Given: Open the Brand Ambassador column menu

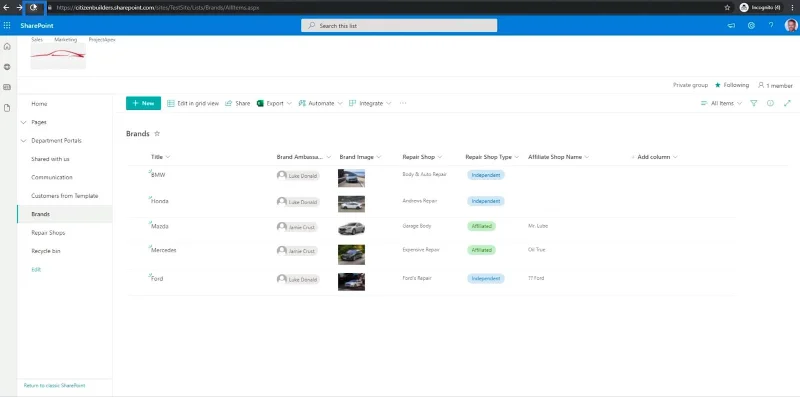Looking at the screenshot, I should (304, 157).
